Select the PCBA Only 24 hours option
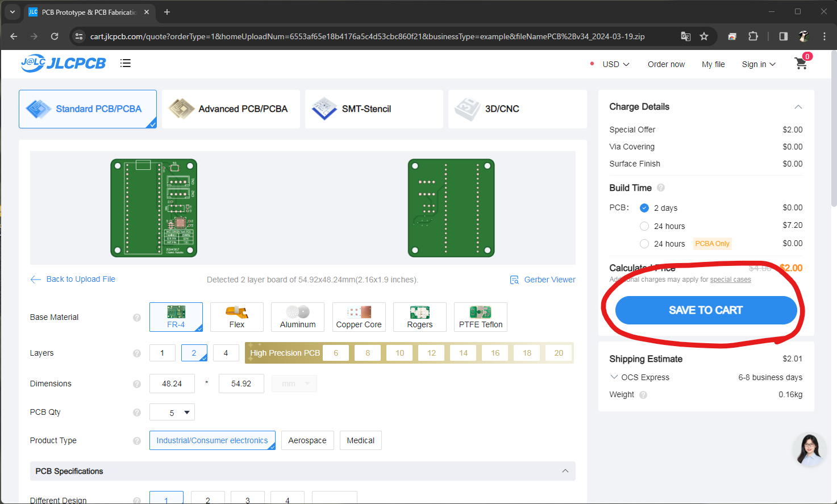This screenshot has height=504, width=837. coord(644,243)
